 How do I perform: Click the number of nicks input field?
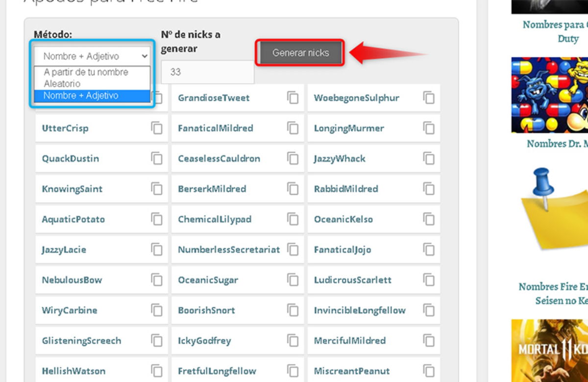[207, 72]
